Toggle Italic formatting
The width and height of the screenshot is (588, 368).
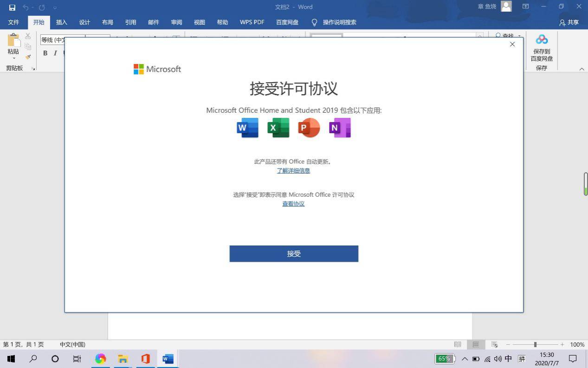[x=55, y=53]
